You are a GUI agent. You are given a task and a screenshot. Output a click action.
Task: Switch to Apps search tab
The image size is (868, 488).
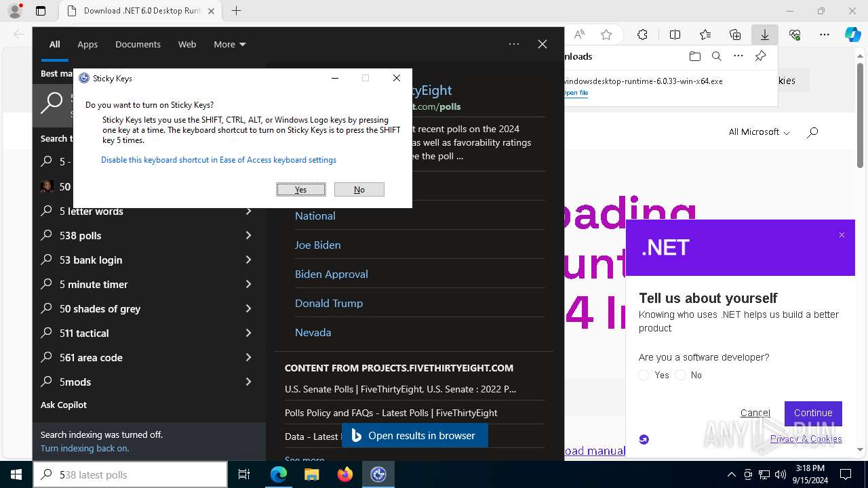(x=87, y=44)
